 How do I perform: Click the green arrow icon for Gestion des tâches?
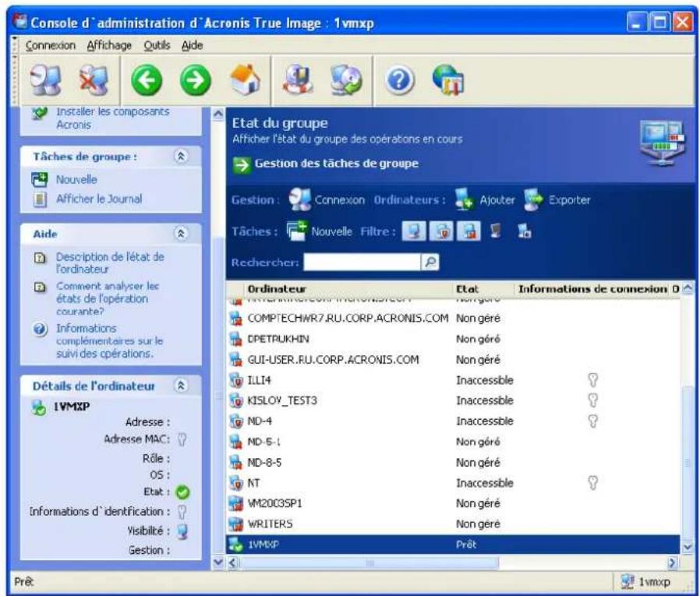pos(242,164)
